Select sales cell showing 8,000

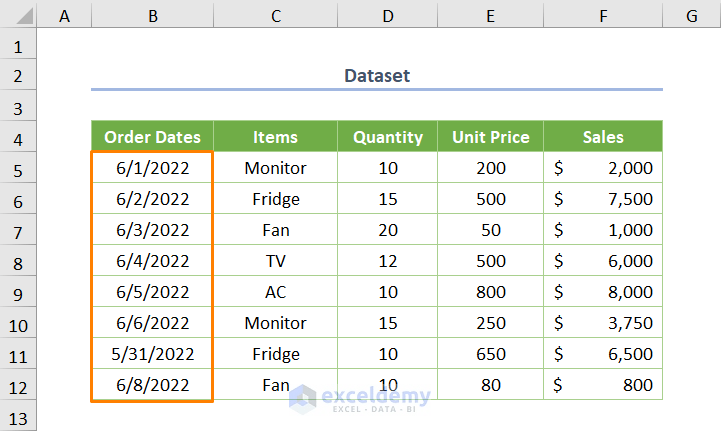pos(603,291)
